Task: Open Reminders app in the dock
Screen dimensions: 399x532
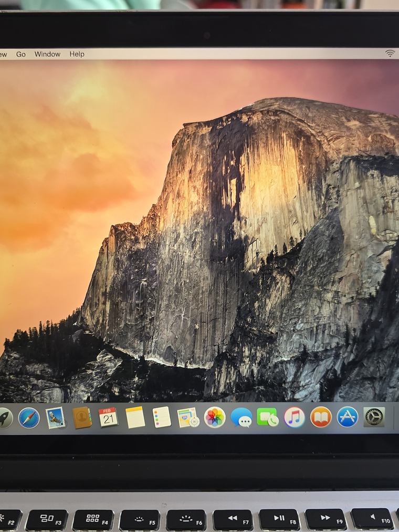Action: (162, 417)
